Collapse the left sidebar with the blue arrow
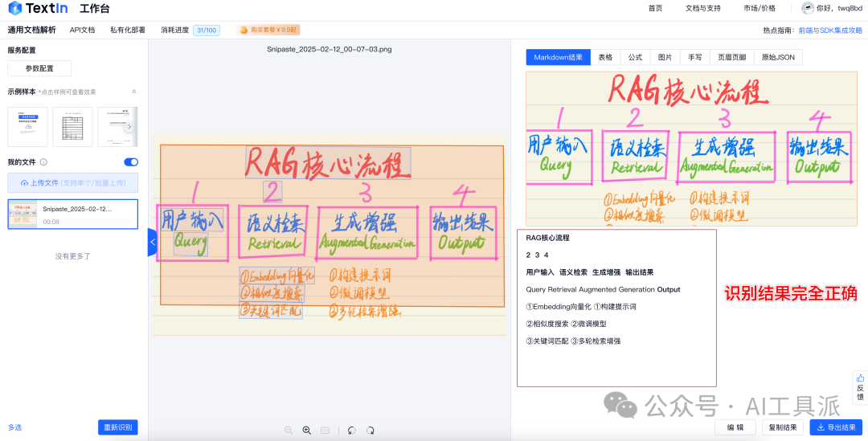 [152, 243]
